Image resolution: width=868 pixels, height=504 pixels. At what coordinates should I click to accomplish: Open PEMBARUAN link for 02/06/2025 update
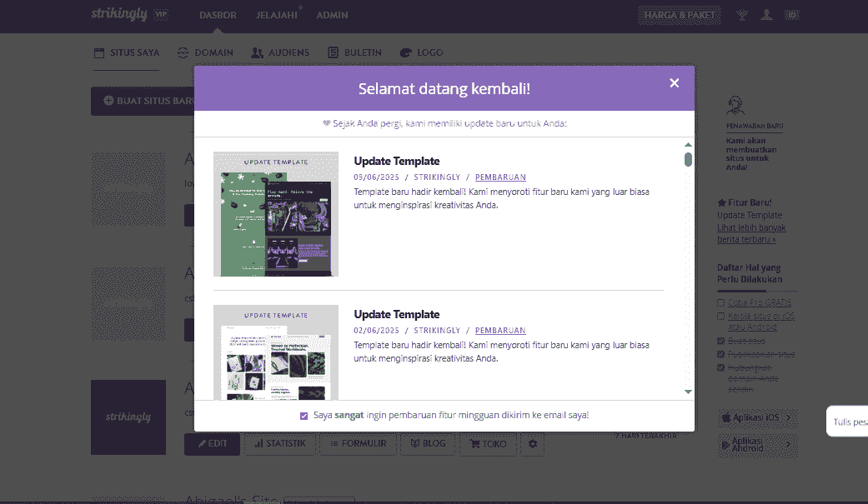500,330
